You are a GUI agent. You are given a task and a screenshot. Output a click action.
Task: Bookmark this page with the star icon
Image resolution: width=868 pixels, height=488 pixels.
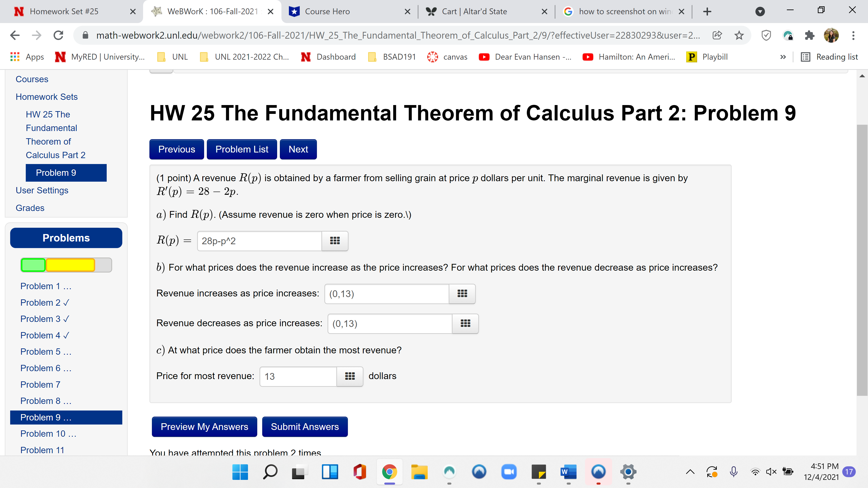pos(739,35)
